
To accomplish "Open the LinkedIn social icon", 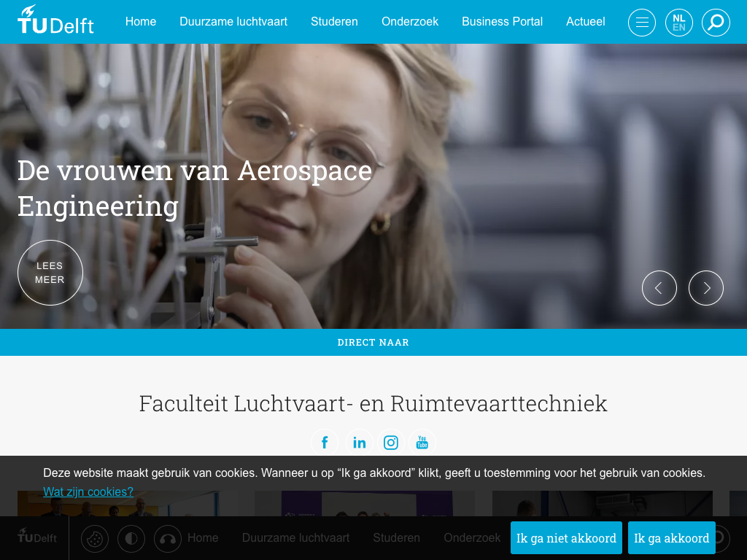I will pyautogui.click(x=359, y=443).
